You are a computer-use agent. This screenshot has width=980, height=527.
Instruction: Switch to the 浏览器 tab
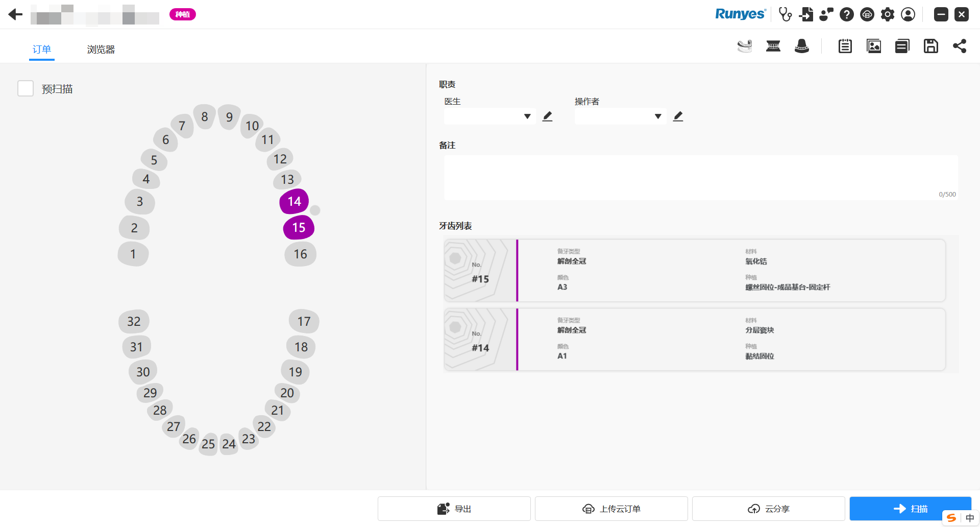(101, 50)
